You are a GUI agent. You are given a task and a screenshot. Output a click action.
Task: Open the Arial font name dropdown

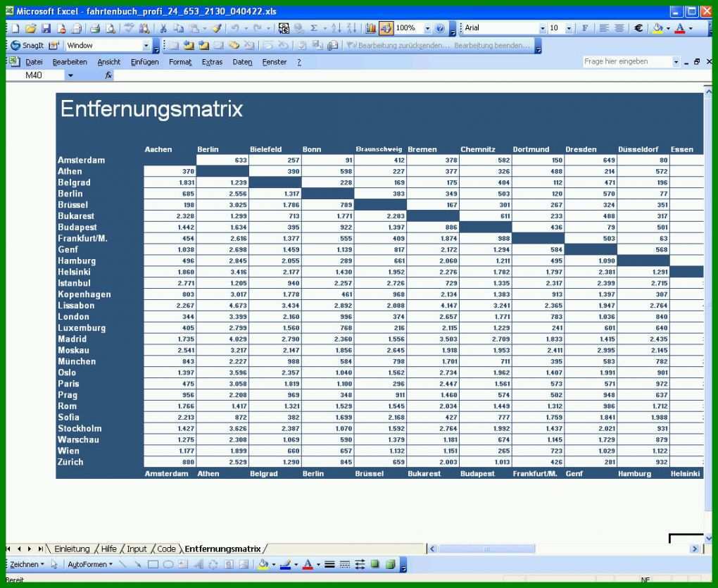point(543,28)
